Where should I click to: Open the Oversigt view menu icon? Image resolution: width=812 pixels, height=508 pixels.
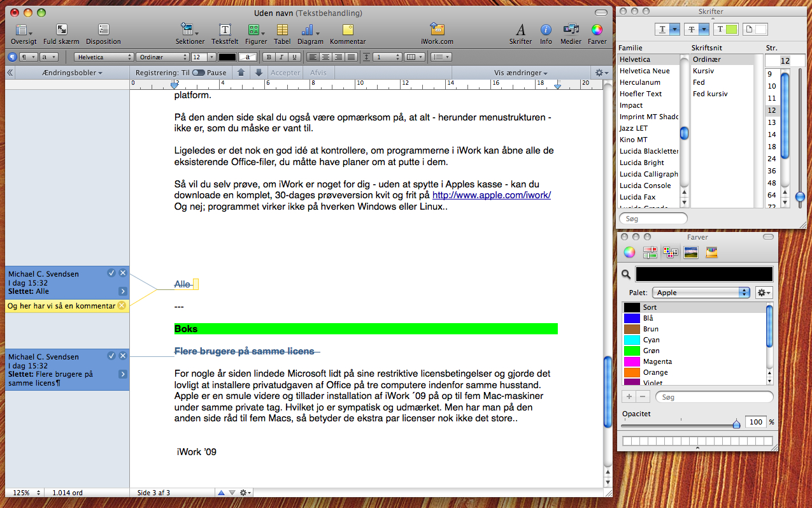tap(24, 29)
